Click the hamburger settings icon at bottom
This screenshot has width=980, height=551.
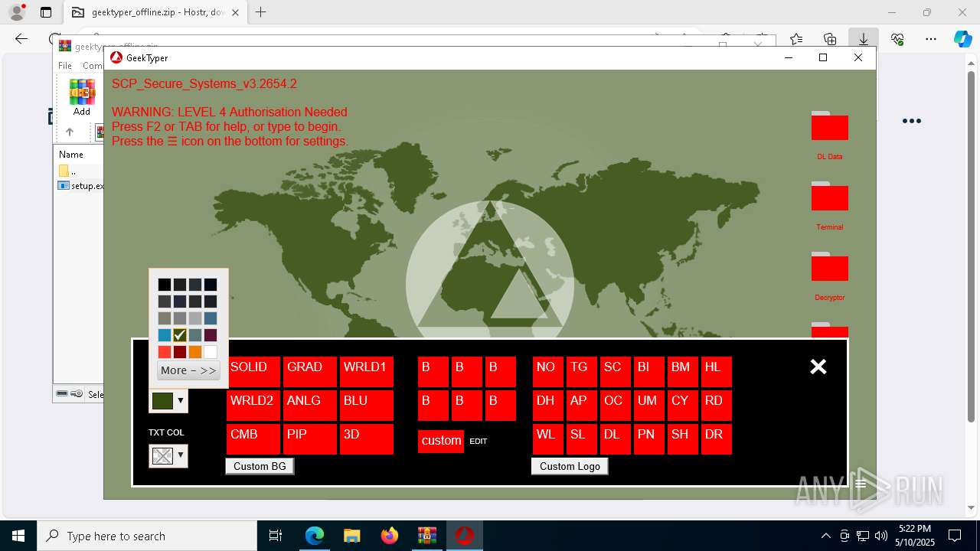[x=861, y=484]
